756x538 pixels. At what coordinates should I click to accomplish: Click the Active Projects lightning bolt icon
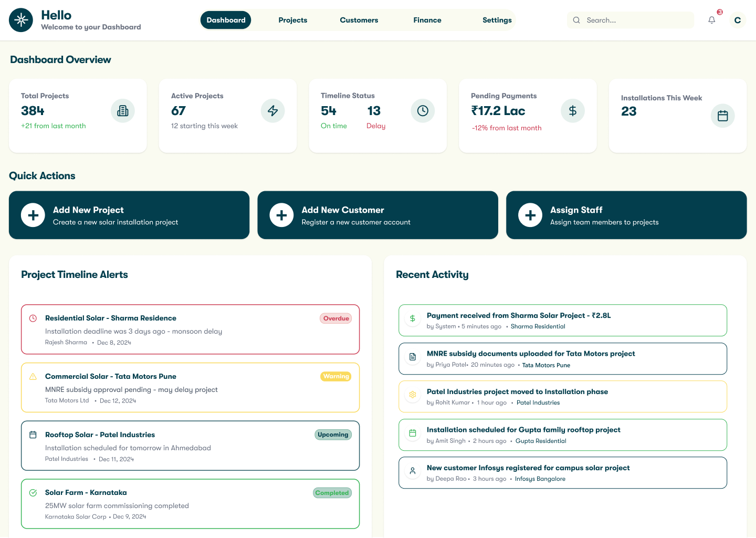pyautogui.click(x=273, y=111)
